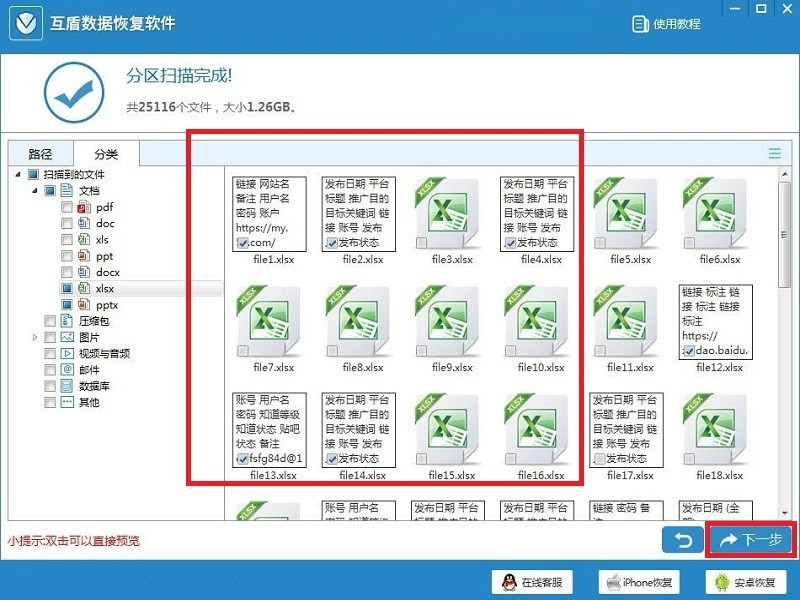800x600 pixels.
Task: Select the file5.xlsx Excel icon
Action: tap(626, 213)
